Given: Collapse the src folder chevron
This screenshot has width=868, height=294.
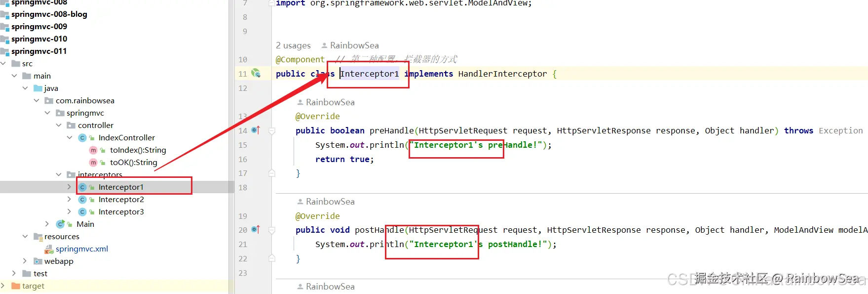Looking at the screenshot, I should [x=3, y=64].
